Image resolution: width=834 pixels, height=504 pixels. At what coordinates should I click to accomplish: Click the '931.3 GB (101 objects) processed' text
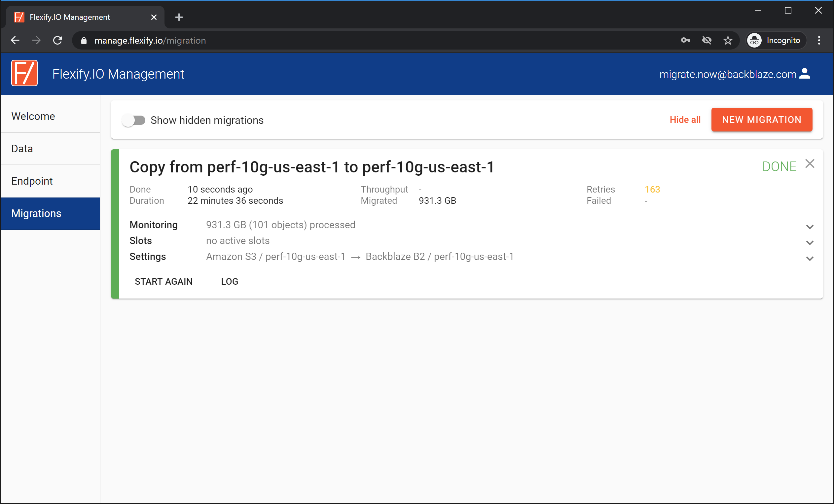click(x=281, y=225)
